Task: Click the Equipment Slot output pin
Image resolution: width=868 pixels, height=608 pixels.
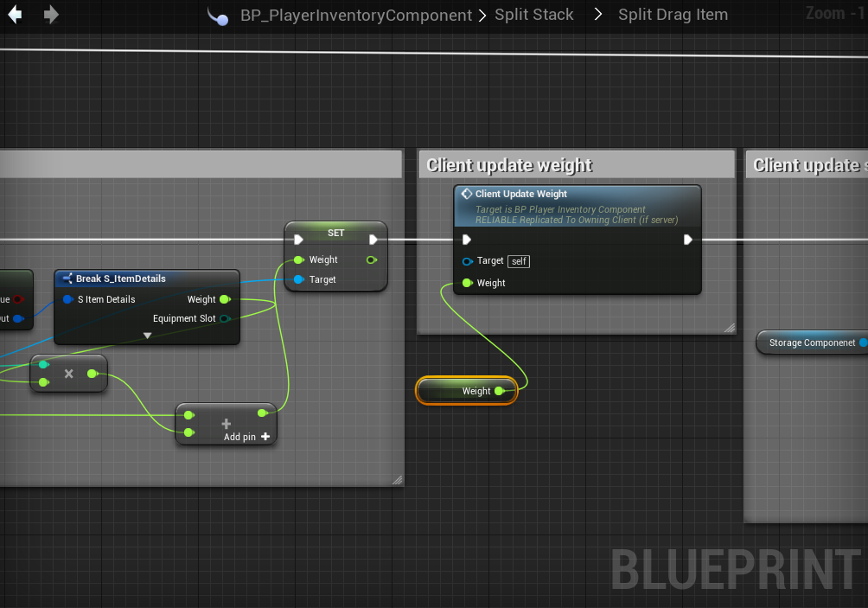Action: (x=225, y=318)
